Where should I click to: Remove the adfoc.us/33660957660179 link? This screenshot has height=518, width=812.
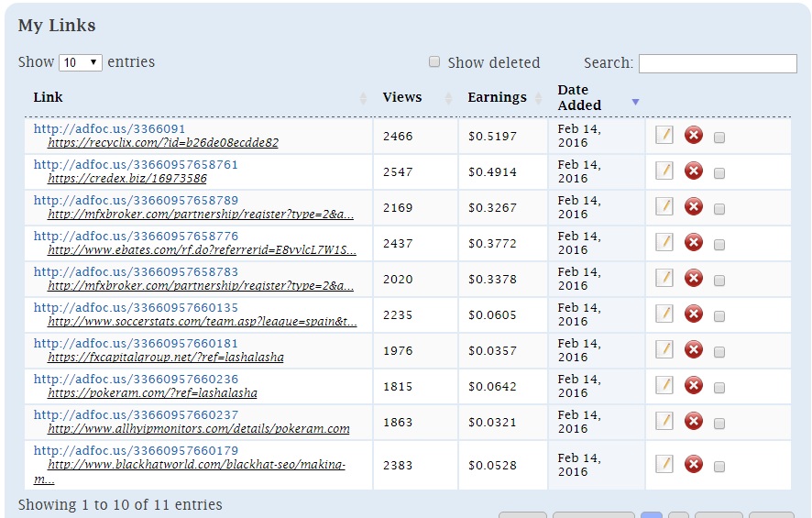coord(694,465)
